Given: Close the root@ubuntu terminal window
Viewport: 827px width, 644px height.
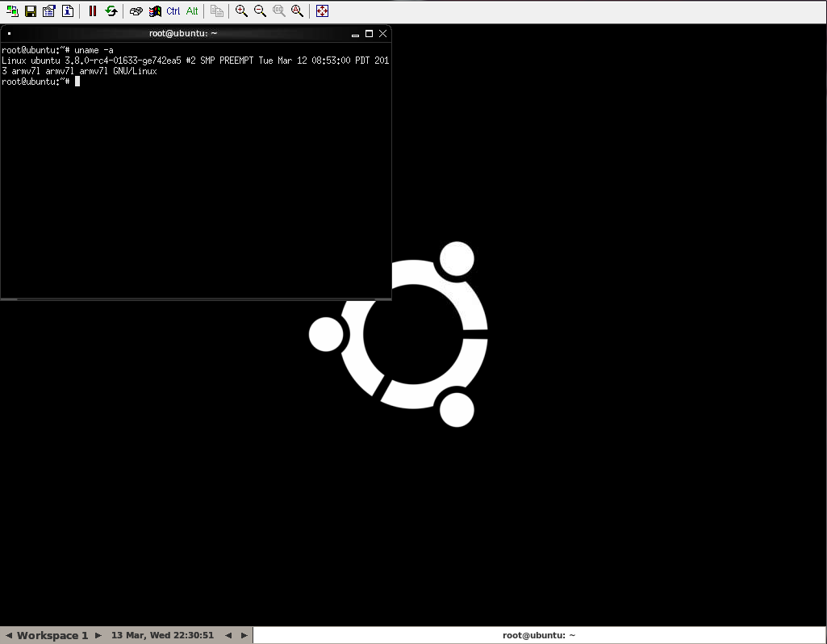Looking at the screenshot, I should tap(383, 34).
